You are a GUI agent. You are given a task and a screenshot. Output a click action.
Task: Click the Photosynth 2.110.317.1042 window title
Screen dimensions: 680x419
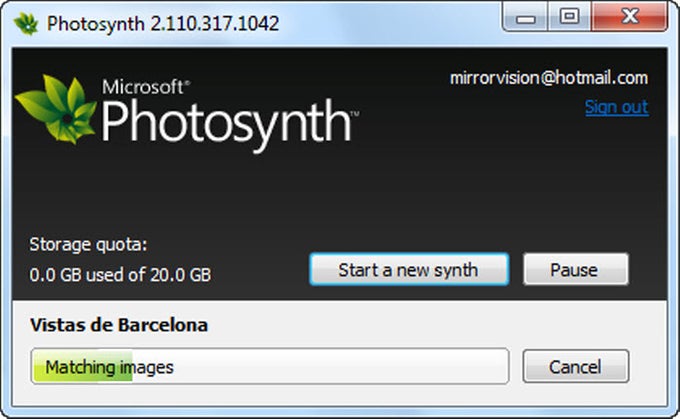163,24
